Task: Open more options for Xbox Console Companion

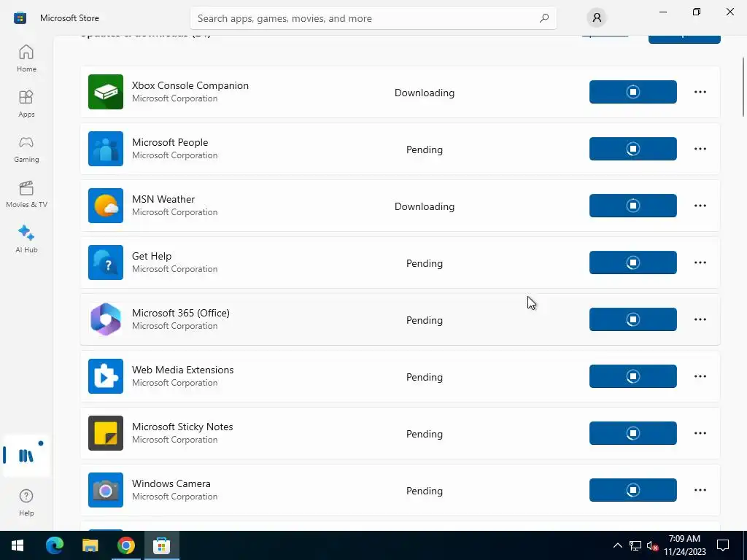Action: 700,92
